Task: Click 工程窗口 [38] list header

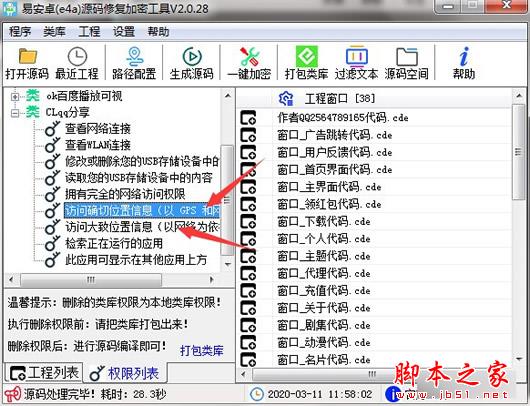Action: [339, 99]
